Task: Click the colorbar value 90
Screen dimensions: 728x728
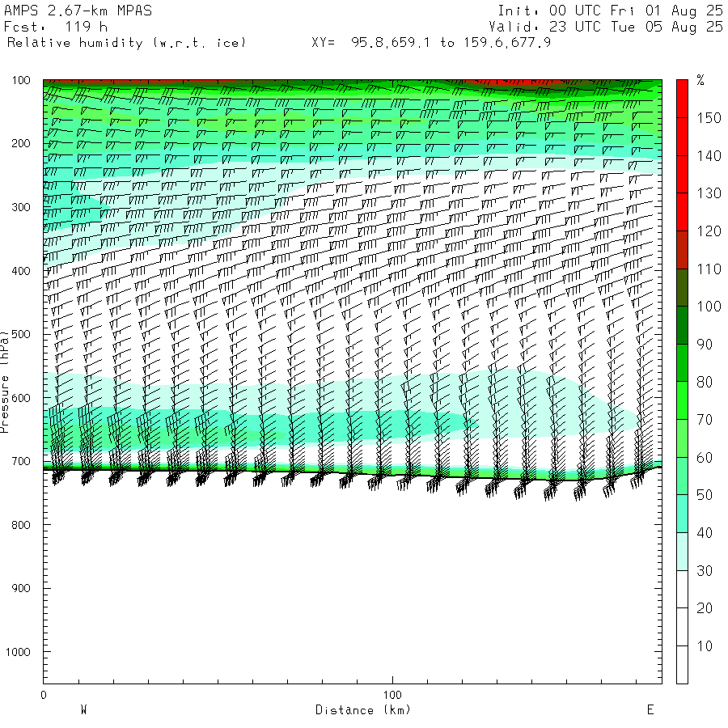Action: (x=705, y=344)
